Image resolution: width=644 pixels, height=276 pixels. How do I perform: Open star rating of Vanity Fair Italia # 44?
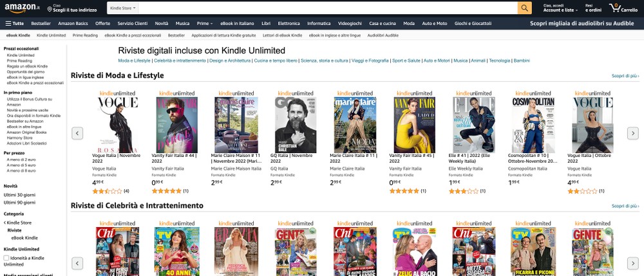(x=166, y=191)
